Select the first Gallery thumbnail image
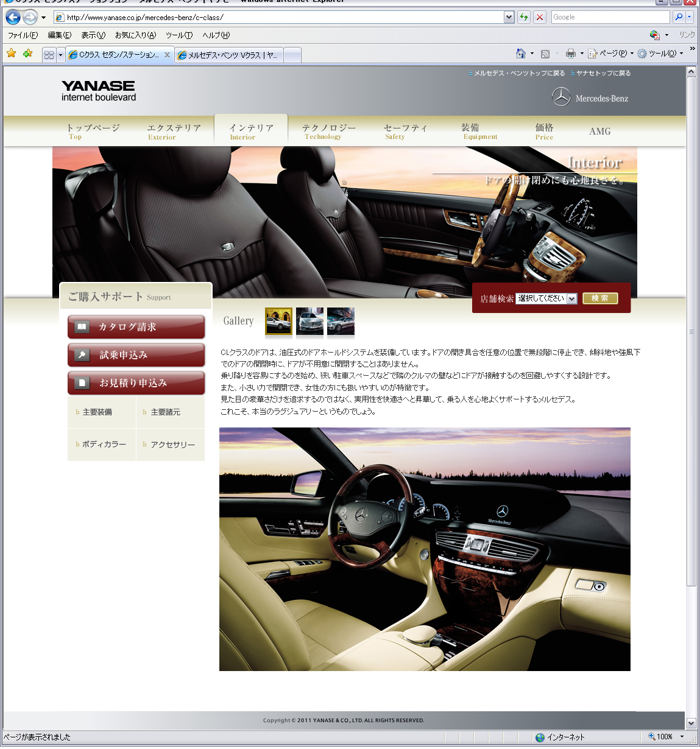The image size is (700, 749). pyautogui.click(x=278, y=321)
